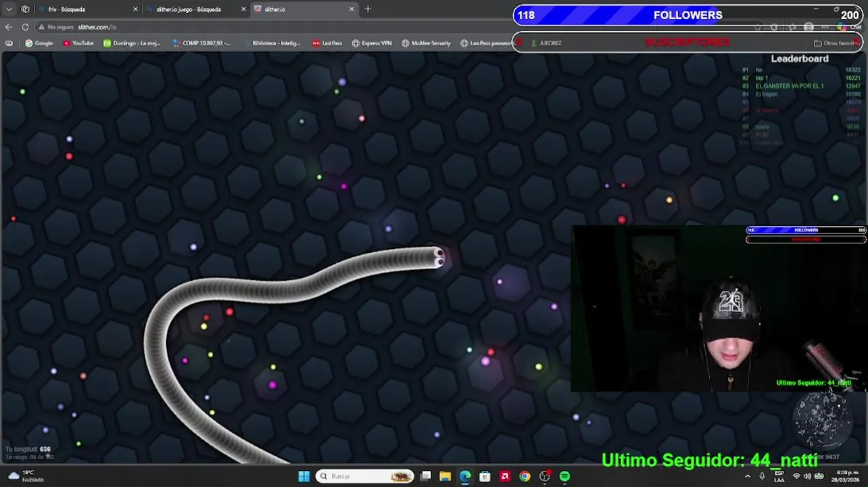Viewport: 868px width, 487px height.
Task: Click the 'Tu longitud: 636' score text
Action: click(x=28, y=449)
